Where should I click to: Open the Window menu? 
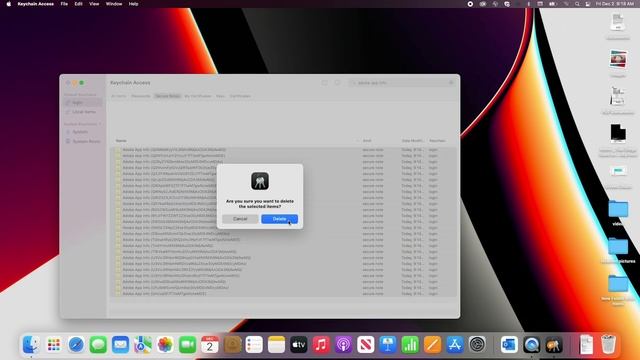114,4
